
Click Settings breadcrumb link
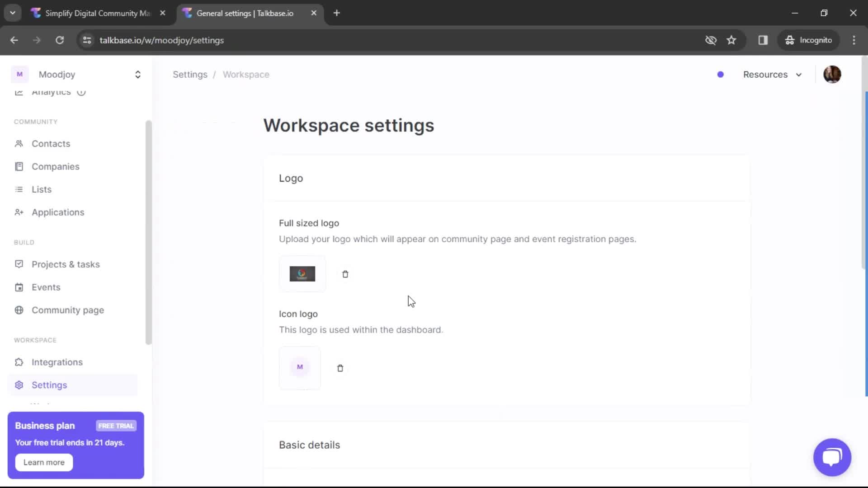click(189, 74)
